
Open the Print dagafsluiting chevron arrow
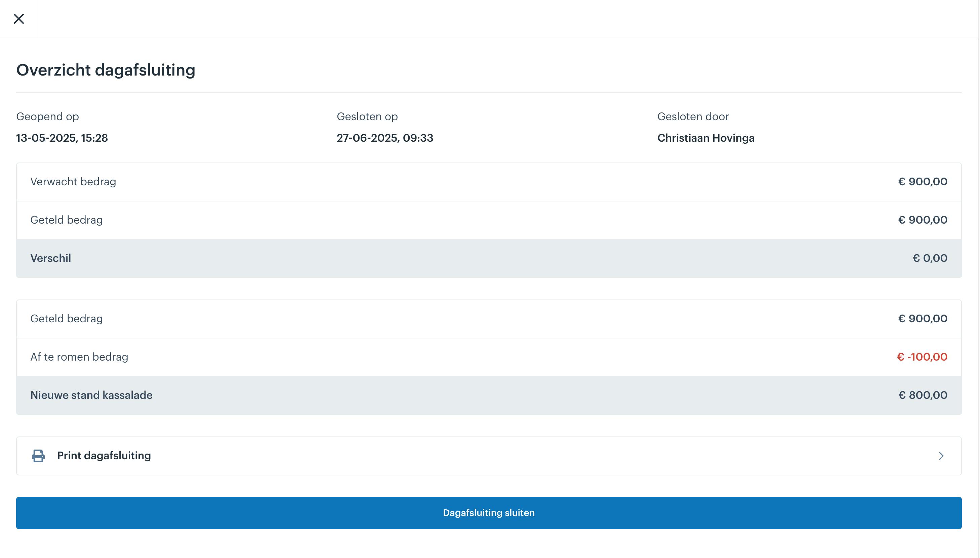point(941,456)
